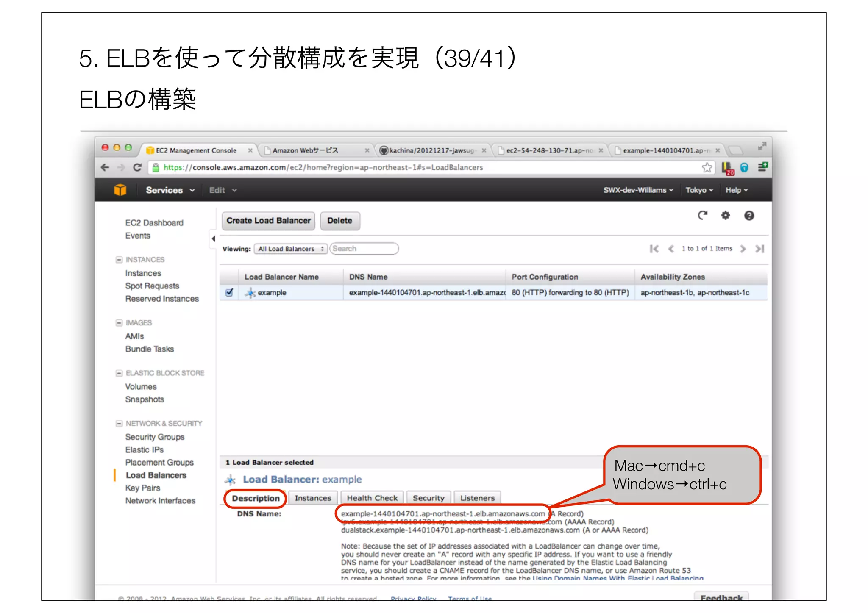Open Reserved Instances in the sidebar
The height and width of the screenshot is (613, 868).
point(162,299)
